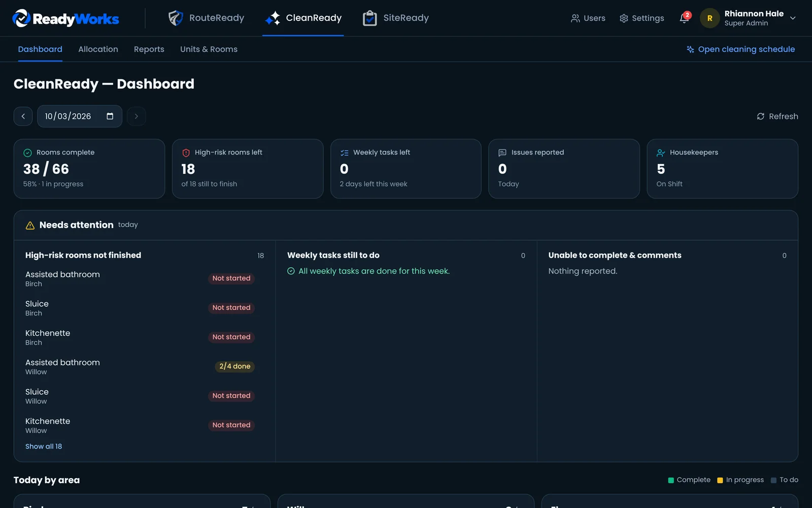Click All weekly tasks are done message

374,271
